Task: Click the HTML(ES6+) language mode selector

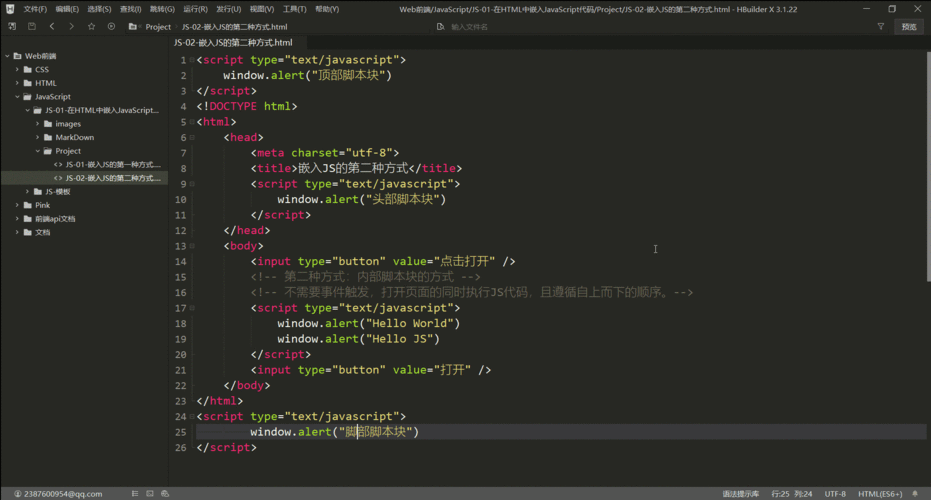Action: [880, 493]
